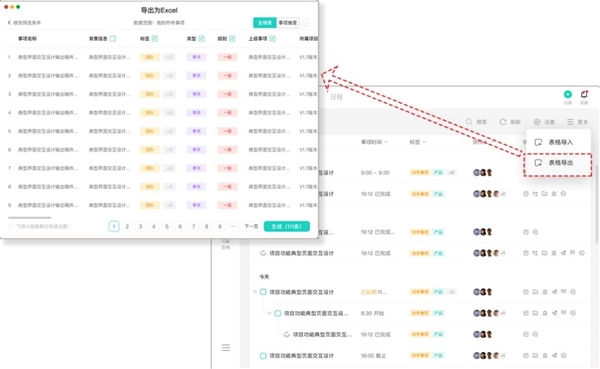This screenshot has height=369, width=600.
Task: Open the notification bell icon
Action: pyautogui.click(x=584, y=94)
